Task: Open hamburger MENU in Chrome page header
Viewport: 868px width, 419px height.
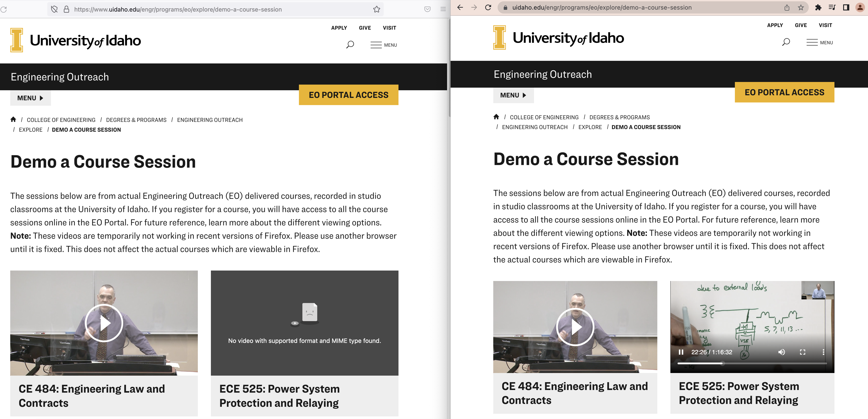Action: [819, 43]
